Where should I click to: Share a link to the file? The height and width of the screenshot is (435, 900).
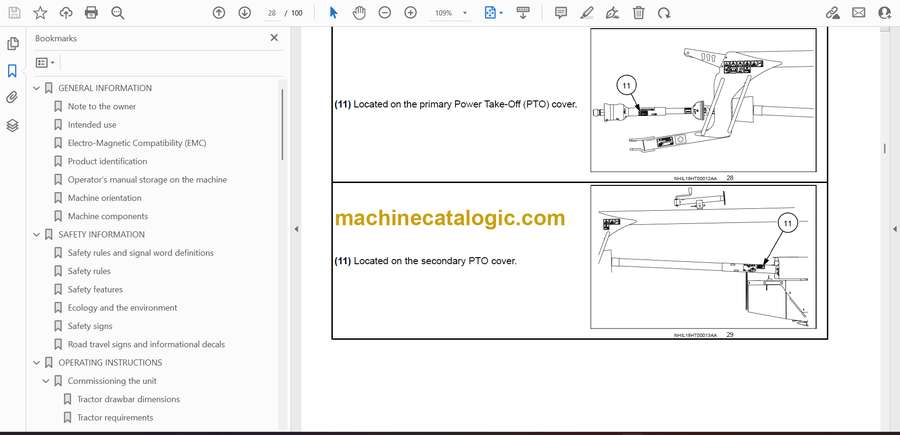(x=832, y=13)
